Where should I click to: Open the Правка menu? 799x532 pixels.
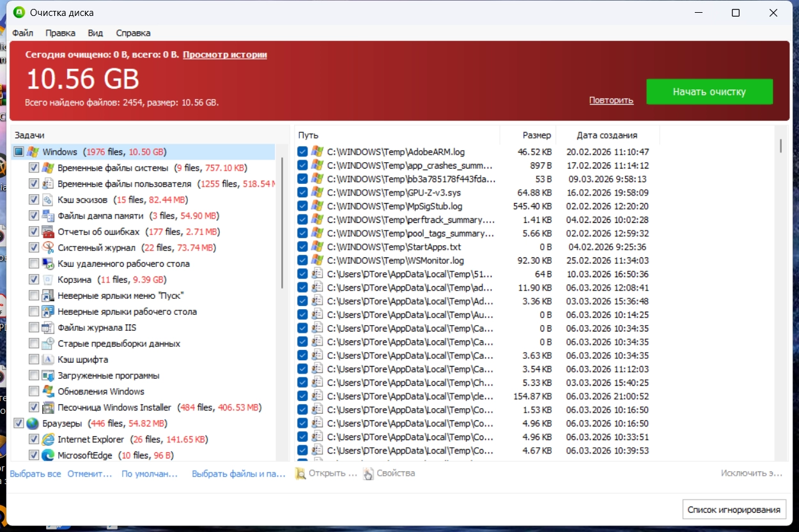tap(60, 33)
